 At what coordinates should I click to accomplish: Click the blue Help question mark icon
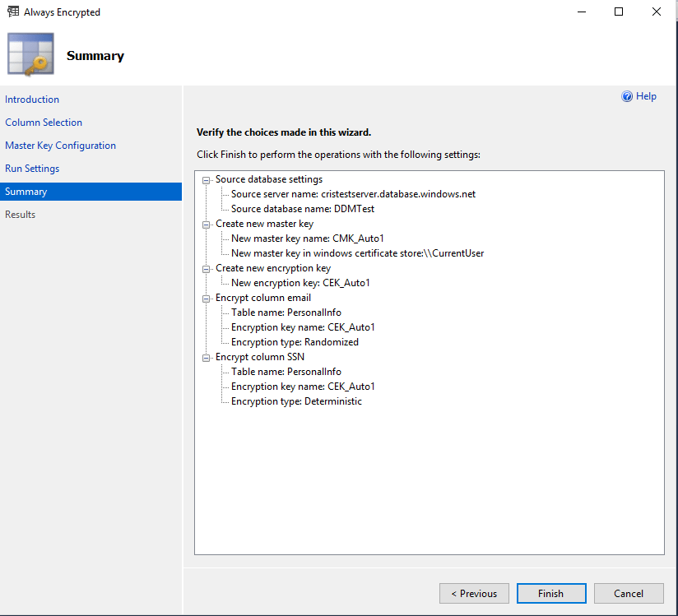(x=627, y=97)
